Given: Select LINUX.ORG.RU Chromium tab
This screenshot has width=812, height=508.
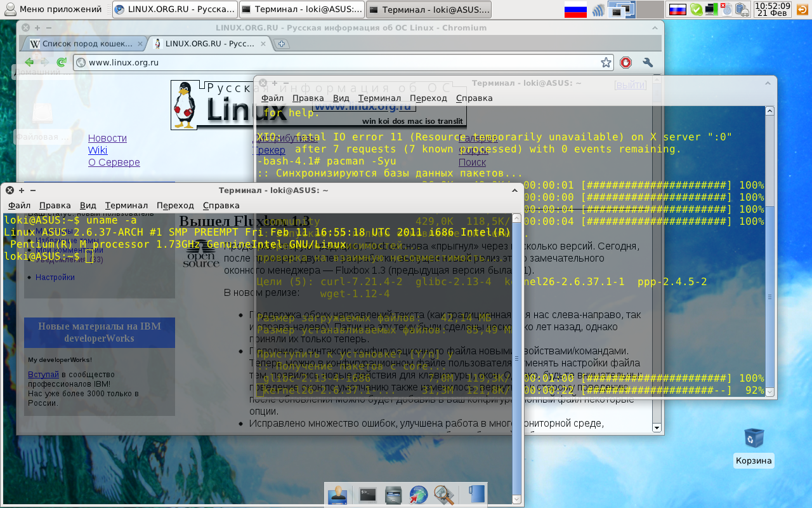Looking at the screenshot, I should pyautogui.click(x=211, y=44).
